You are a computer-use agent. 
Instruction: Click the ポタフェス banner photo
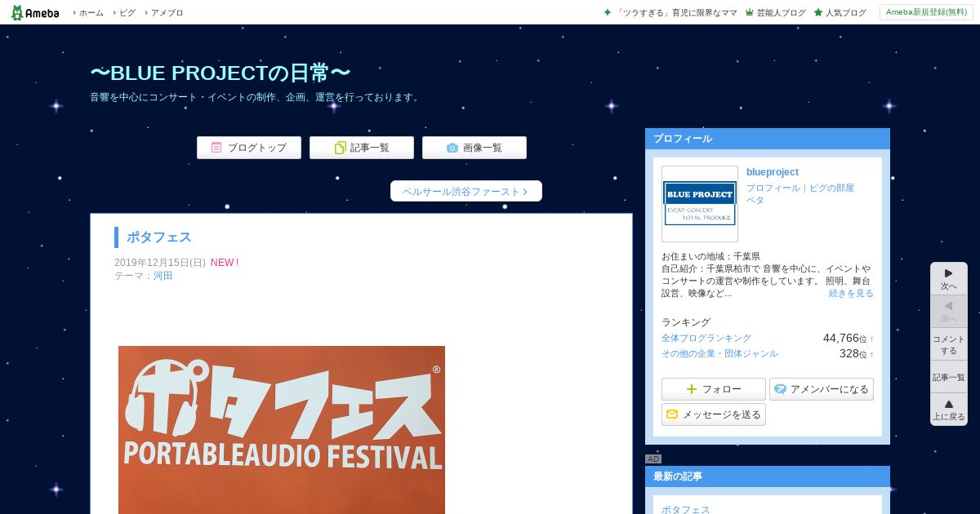282,430
